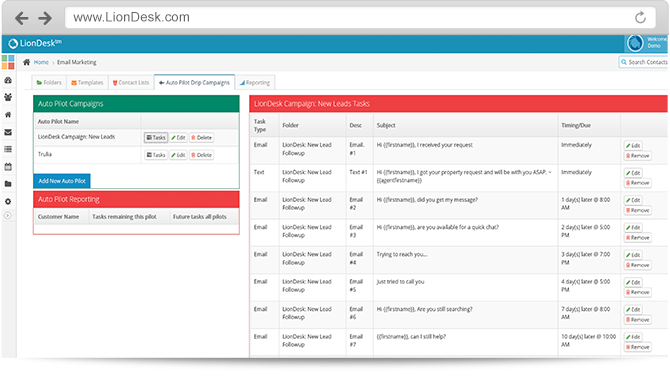Screen dimensions: 670x380
Task: Open the settings gear icon in the sidebar
Action: click(8, 201)
